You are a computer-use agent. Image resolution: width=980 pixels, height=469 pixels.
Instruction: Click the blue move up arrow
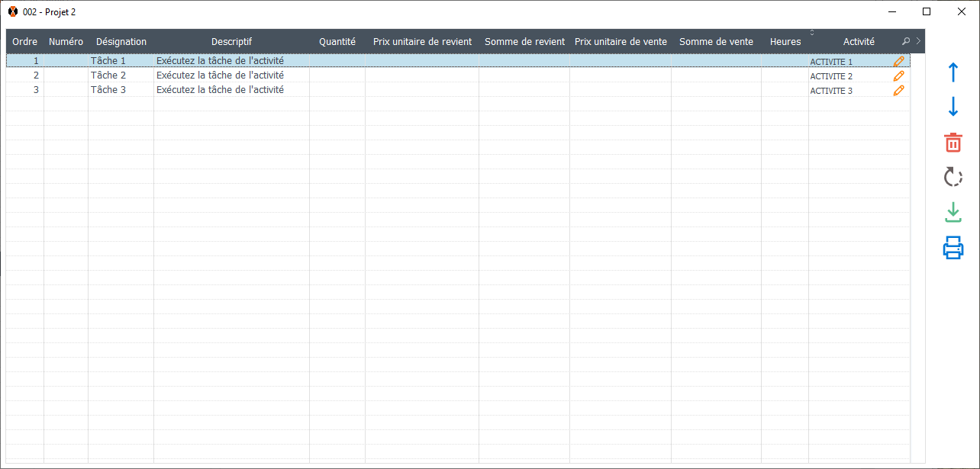pyautogui.click(x=953, y=73)
